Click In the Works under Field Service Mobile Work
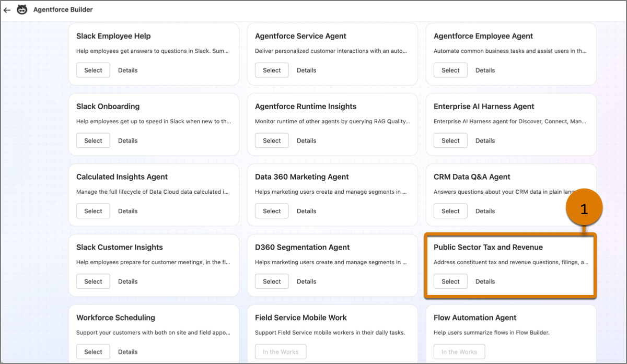Screen dimensions: 627x364 coord(281,352)
